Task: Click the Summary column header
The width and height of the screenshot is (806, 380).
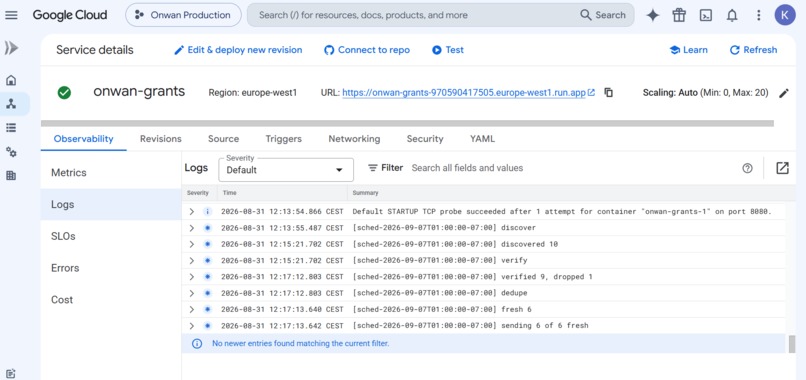Action: coord(365,193)
